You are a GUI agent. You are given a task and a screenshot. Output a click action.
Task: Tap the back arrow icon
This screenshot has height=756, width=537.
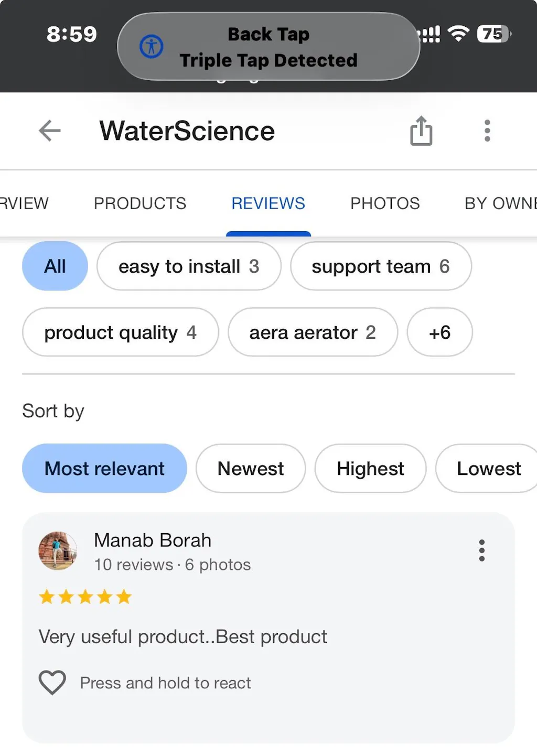(x=50, y=131)
